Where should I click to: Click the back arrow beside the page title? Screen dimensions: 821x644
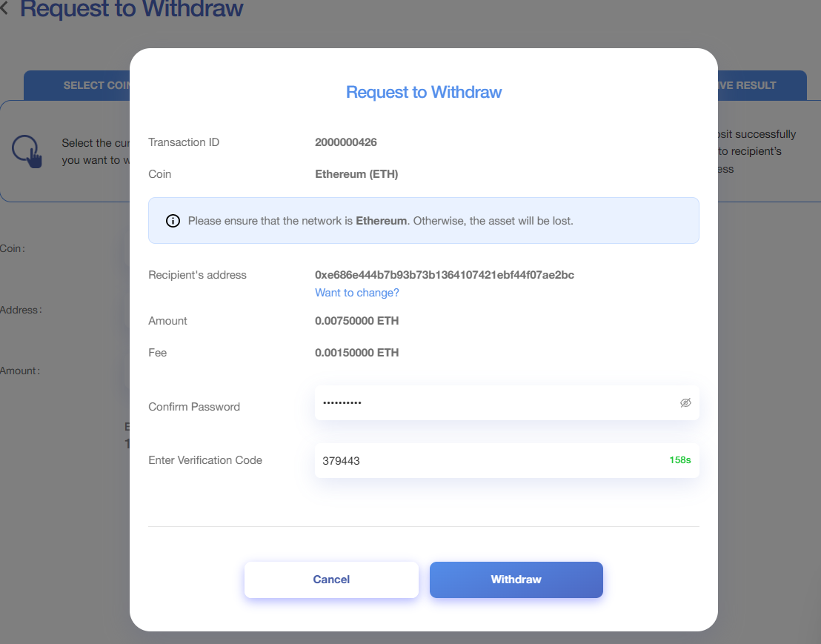4,10
